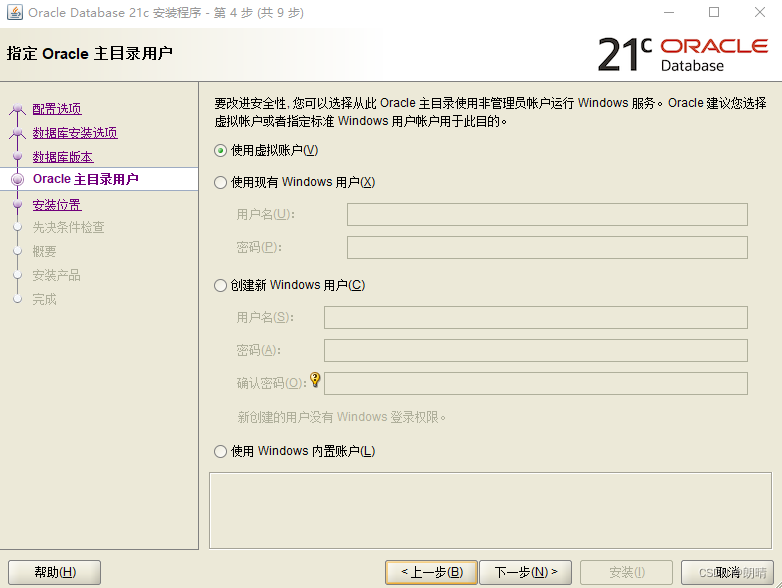Click the lightbulb hint icon beside 确认密码
This screenshot has height=588, width=782.
coord(315,380)
